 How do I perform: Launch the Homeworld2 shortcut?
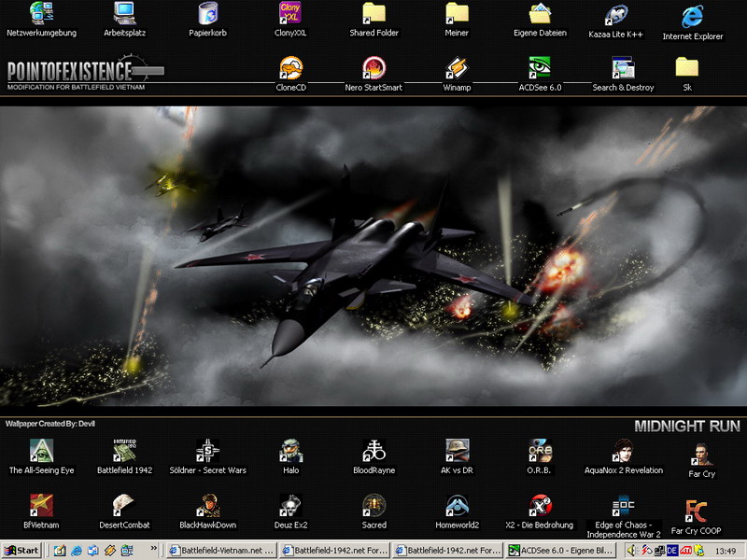click(x=457, y=511)
